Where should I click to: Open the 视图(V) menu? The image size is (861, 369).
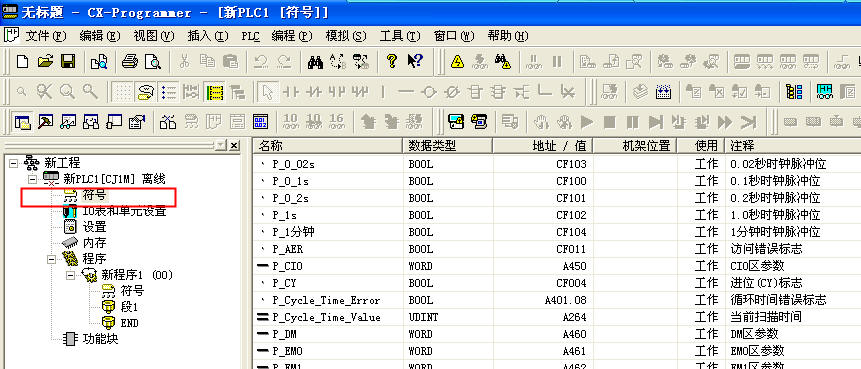pos(154,36)
